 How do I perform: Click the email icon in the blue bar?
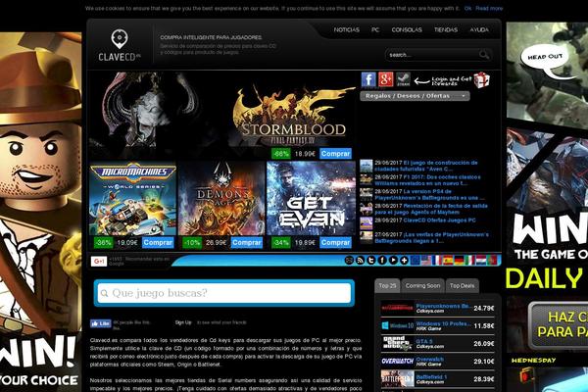coord(349,260)
